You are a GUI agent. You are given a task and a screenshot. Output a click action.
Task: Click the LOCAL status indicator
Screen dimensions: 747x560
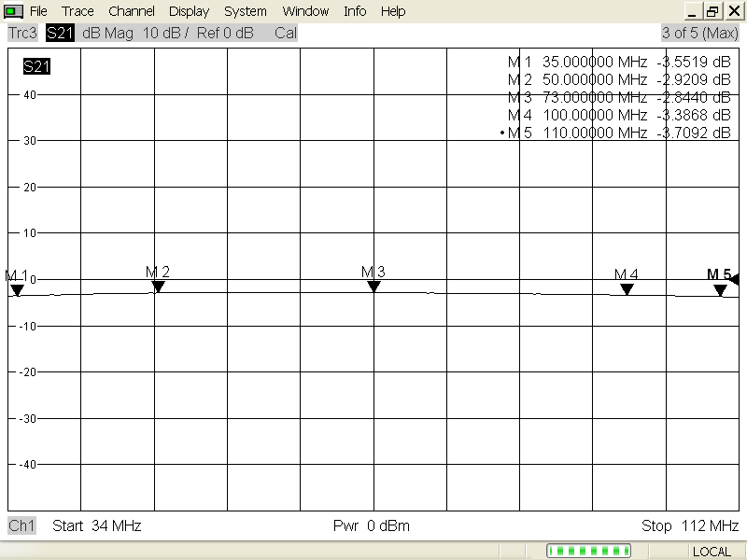[x=712, y=552]
